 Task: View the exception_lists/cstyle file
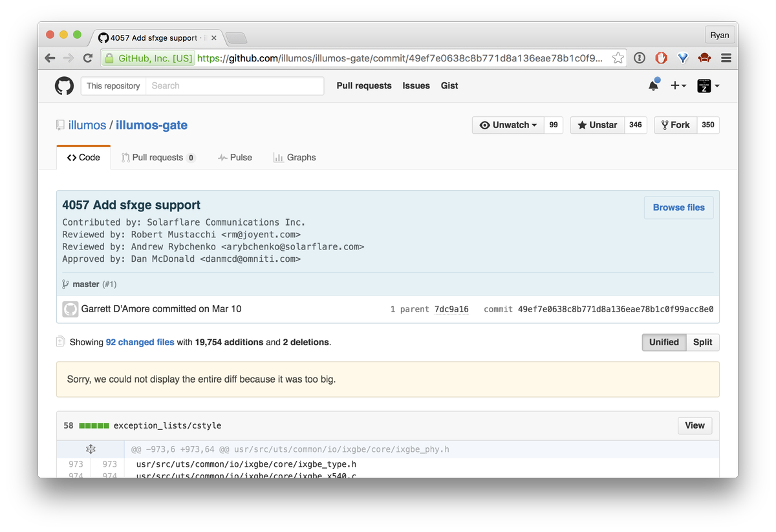click(695, 425)
